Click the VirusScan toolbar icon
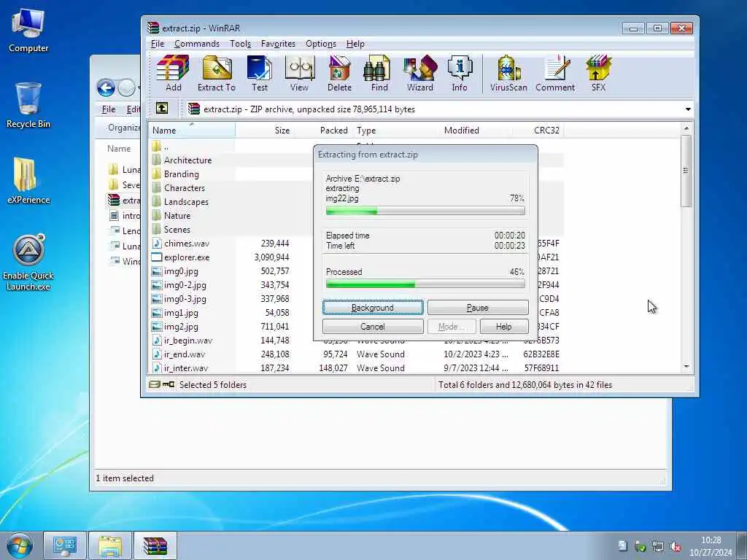 508,74
